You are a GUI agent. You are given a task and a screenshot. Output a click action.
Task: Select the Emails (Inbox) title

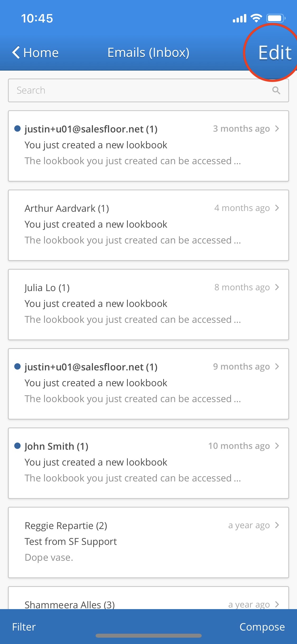(x=148, y=53)
